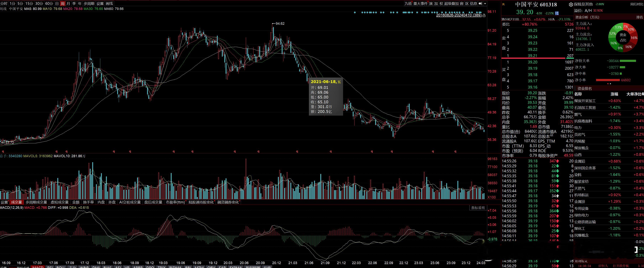Select the 外盘 tab

tap(112, 202)
